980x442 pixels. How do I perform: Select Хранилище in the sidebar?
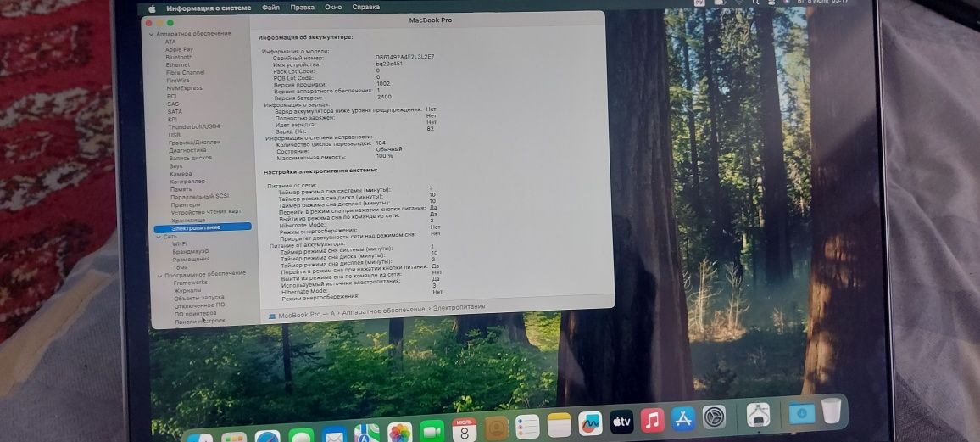[188, 220]
